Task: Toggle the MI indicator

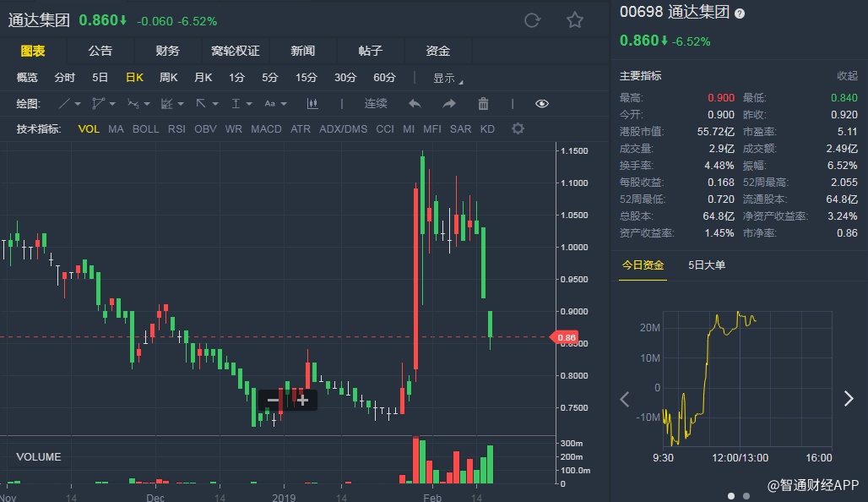Action: coord(409,129)
